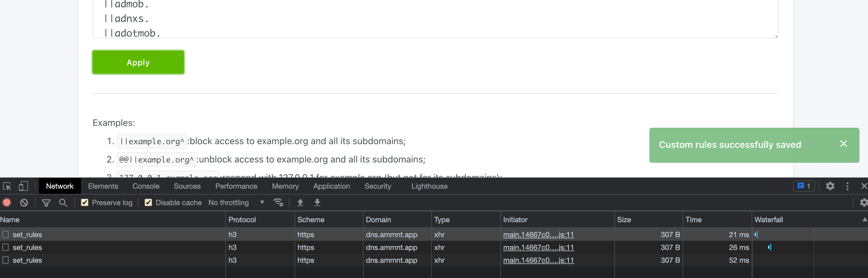The height and width of the screenshot is (278, 868).
Task: Uncheck the Disable cache checkbox
Action: 148,202
